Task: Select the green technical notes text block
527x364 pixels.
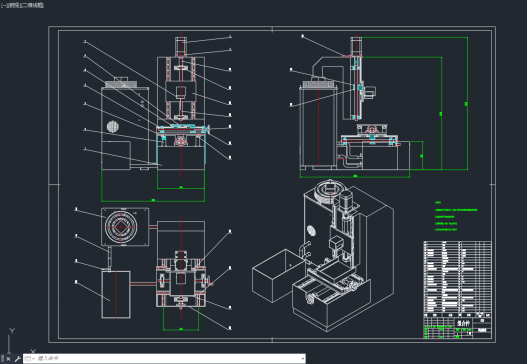Action: (456, 216)
